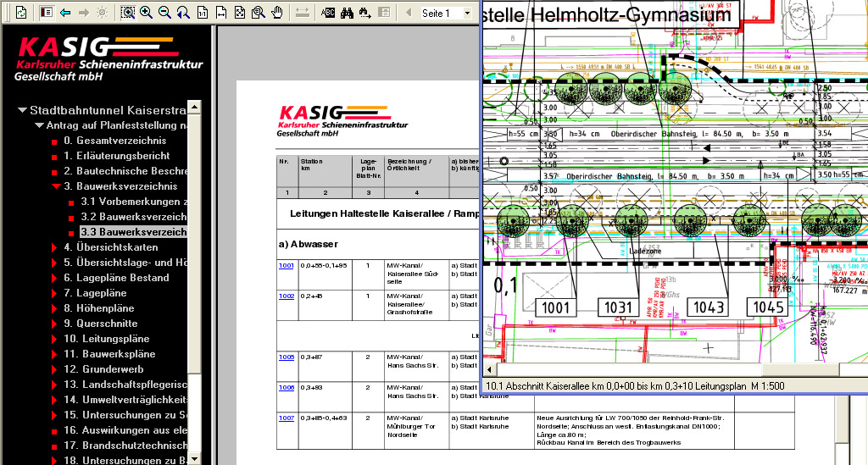Follow link 1002 in the table
868x465 pixels.
point(287,296)
